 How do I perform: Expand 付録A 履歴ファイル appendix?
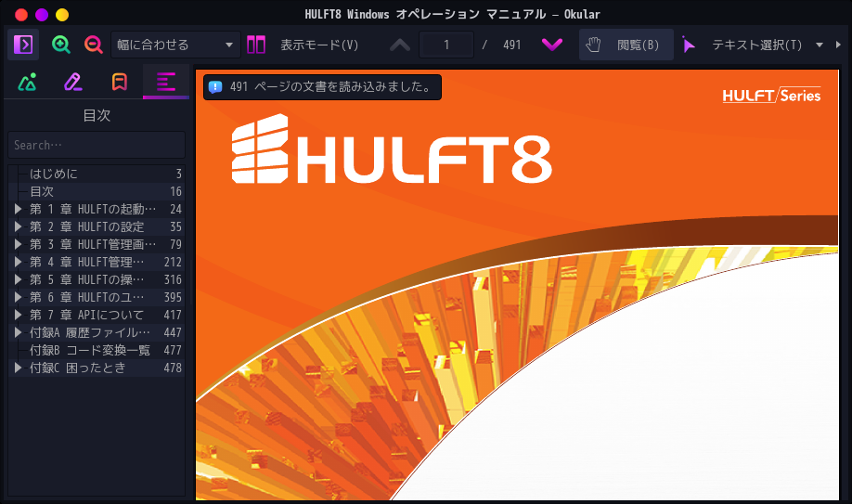coord(18,332)
